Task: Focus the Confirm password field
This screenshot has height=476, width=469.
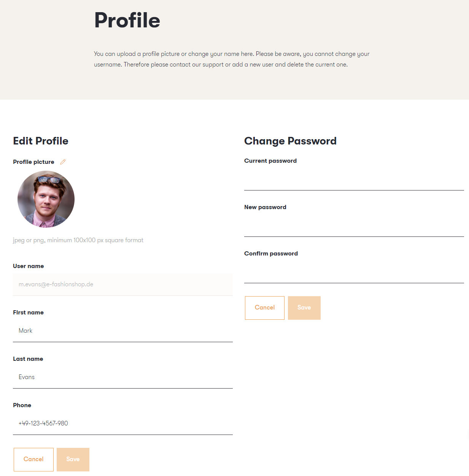Action: click(x=354, y=272)
